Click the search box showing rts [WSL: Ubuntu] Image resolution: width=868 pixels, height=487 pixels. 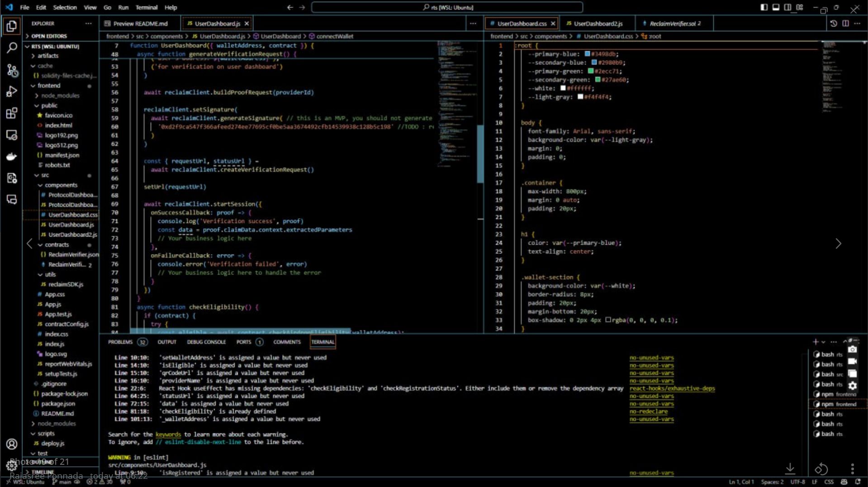coord(447,7)
